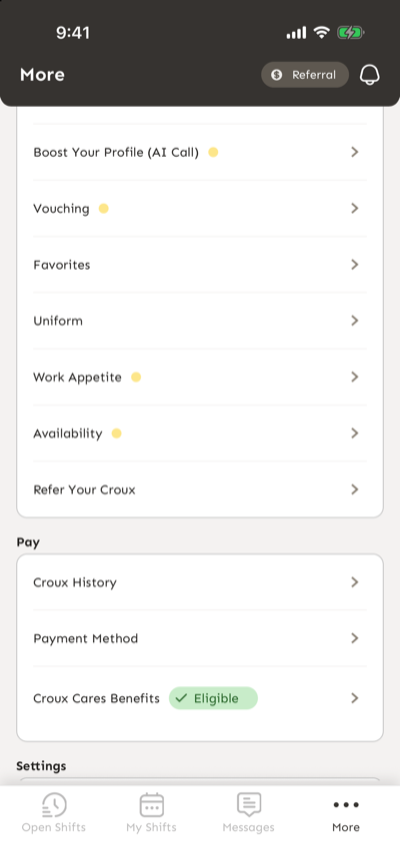The image size is (400, 868).
Task: Open Croux Cares Benefits row
Action: pos(200,698)
